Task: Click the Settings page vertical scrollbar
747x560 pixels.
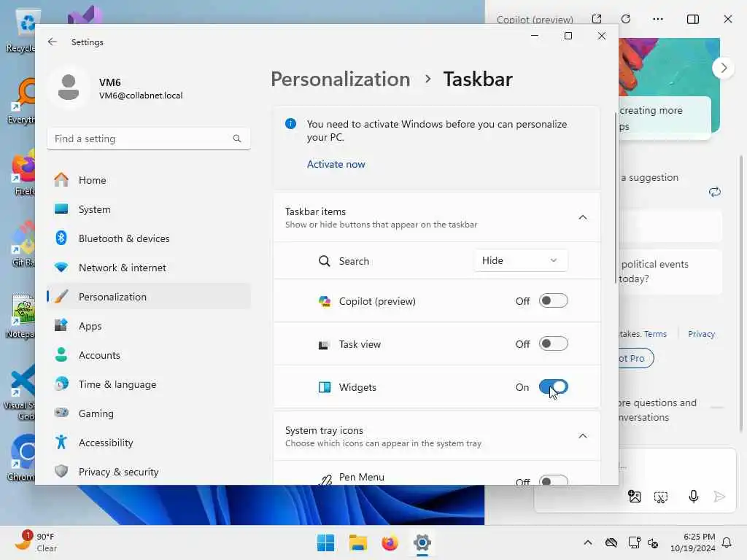Action: (614, 198)
